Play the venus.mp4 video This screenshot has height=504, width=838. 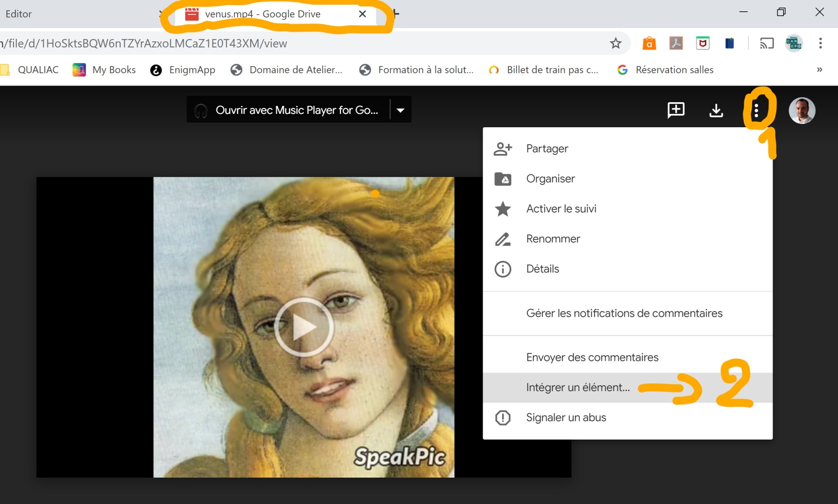[x=304, y=327]
